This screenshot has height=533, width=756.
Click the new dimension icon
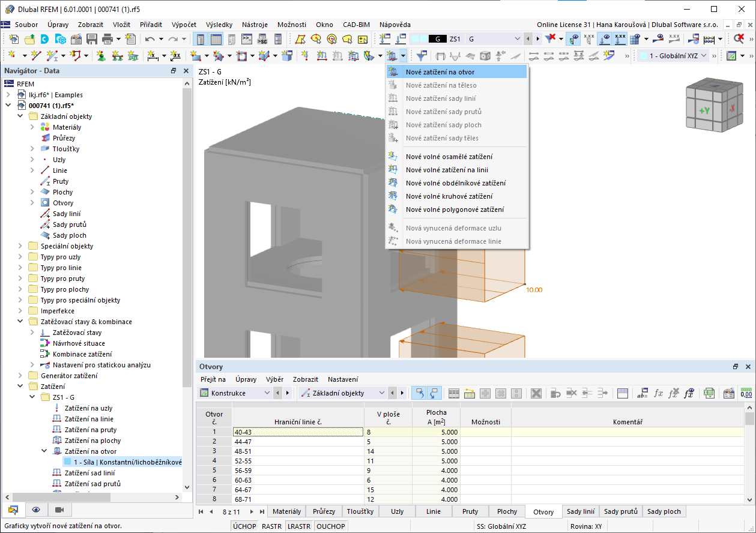pos(153,56)
